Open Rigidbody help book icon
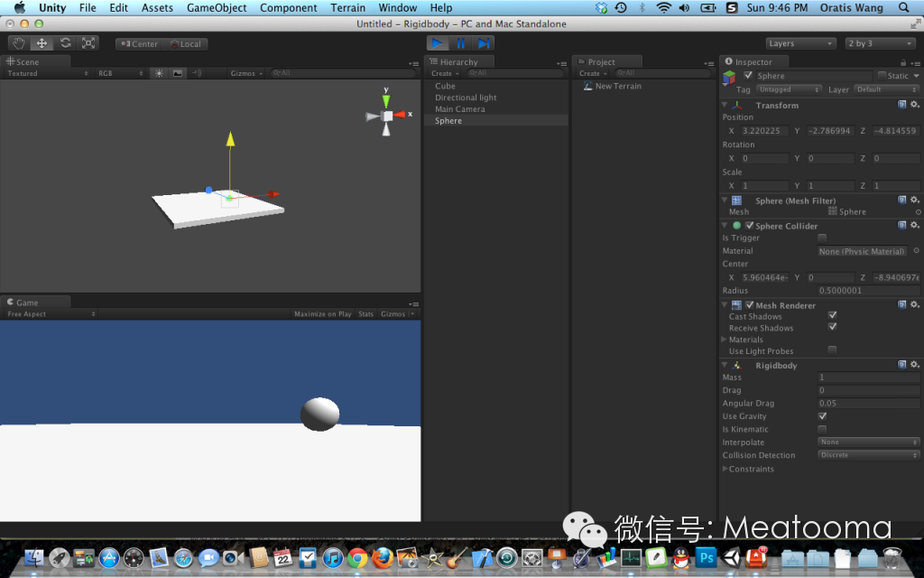This screenshot has height=578, width=924. (x=901, y=365)
